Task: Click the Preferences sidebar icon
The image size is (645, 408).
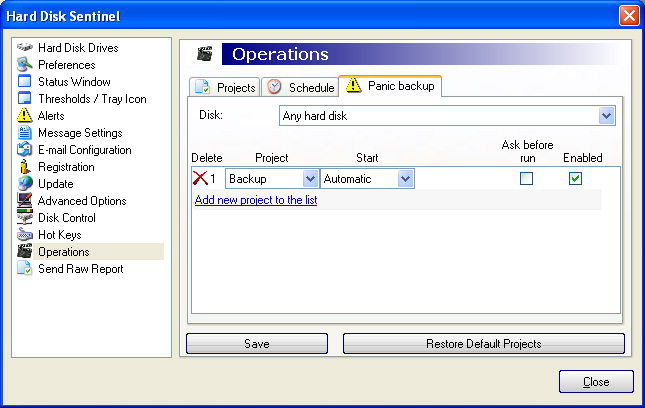Action: pos(25,65)
